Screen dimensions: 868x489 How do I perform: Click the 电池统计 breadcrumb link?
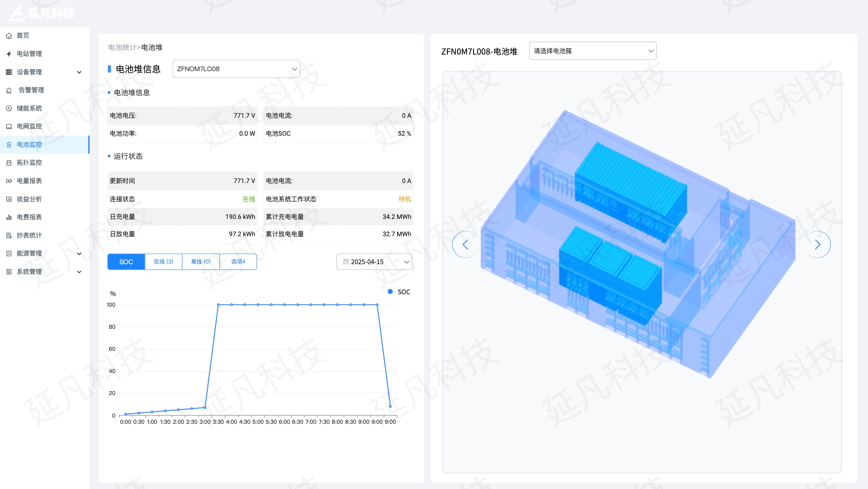[x=122, y=48]
